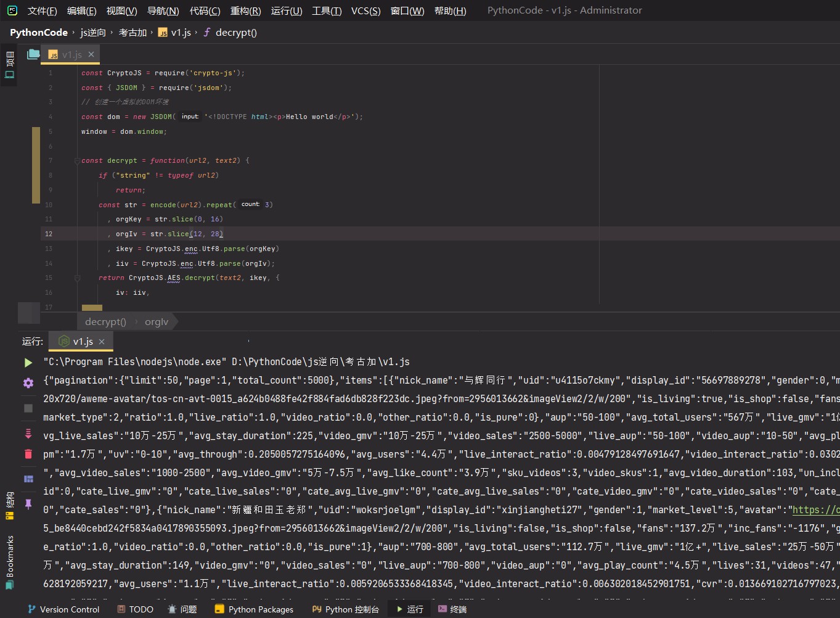This screenshot has width=840, height=618.
Task: Click js逆向 folder in navigation bar
Action: coord(93,33)
